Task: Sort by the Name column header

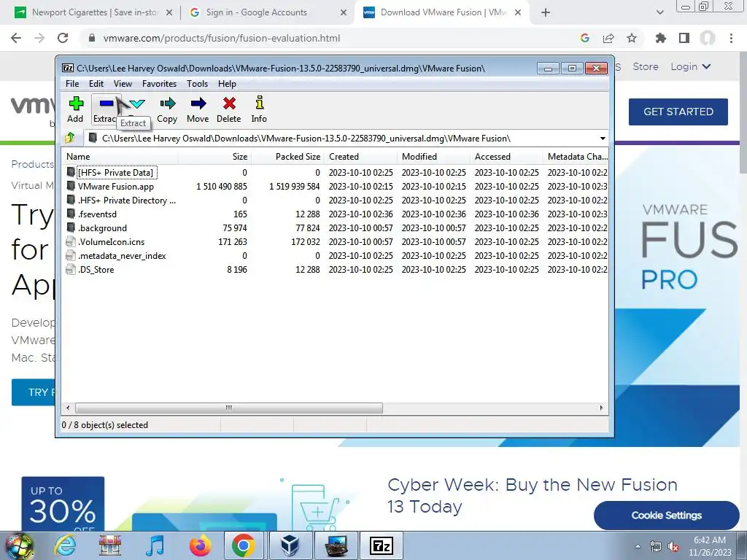Action: pos(120,157)
